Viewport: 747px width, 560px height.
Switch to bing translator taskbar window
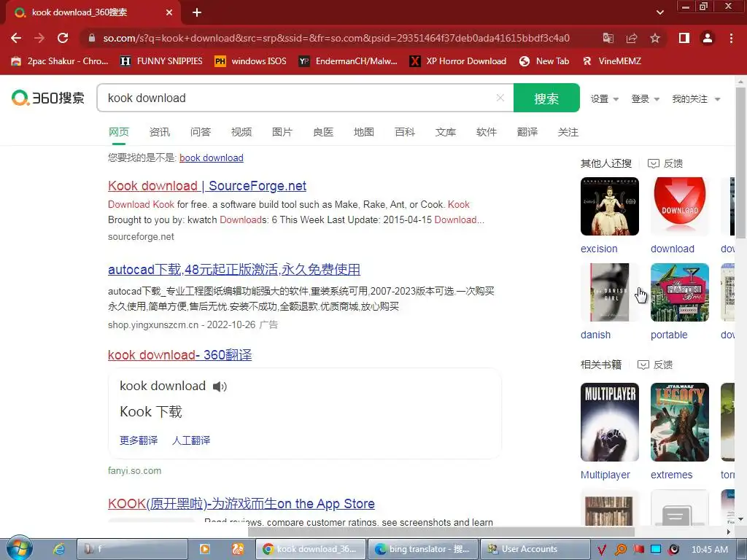422,549
